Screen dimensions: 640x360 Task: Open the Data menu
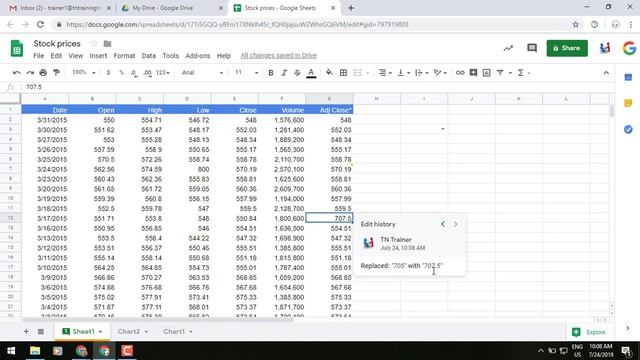149,56
